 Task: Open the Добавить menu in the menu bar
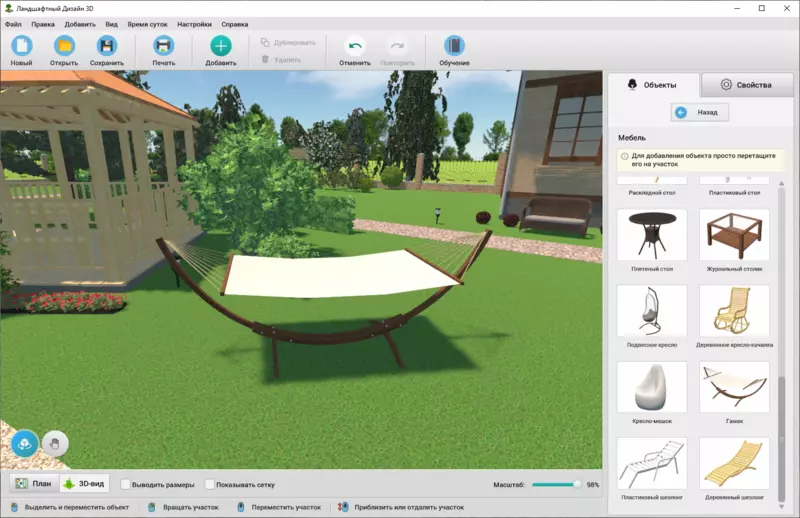pos(80,24)
